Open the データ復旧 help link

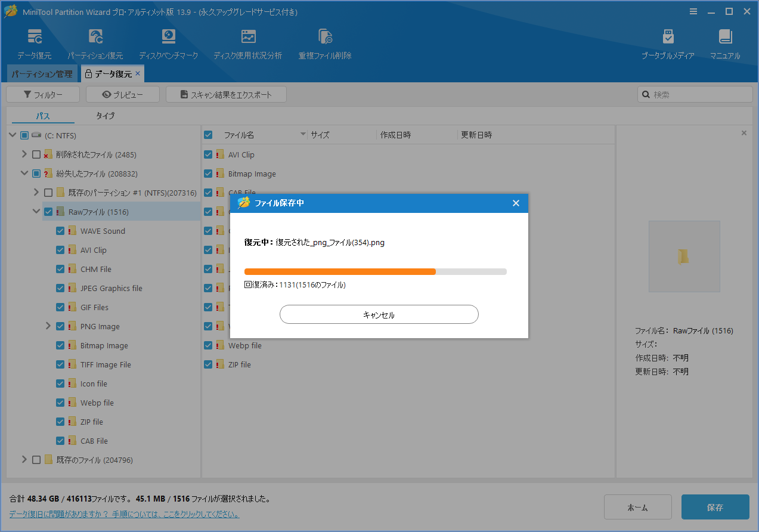point(124,514)
